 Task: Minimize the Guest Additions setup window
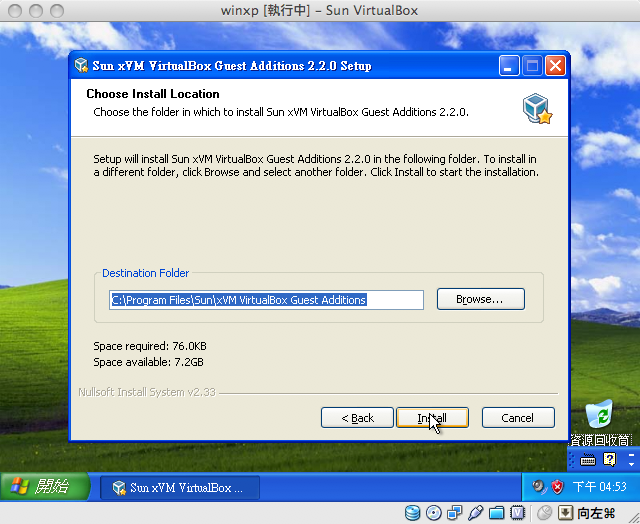click(x=509, y=66)
